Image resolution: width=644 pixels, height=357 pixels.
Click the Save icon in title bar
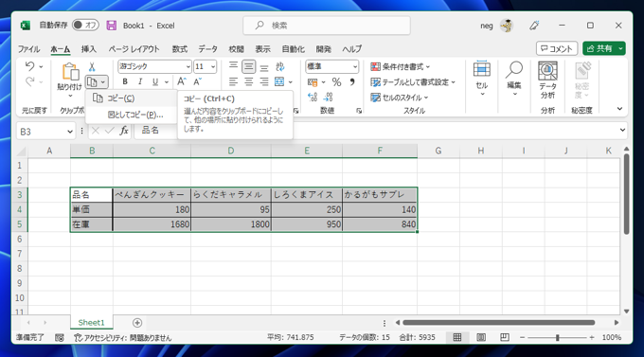112,26
